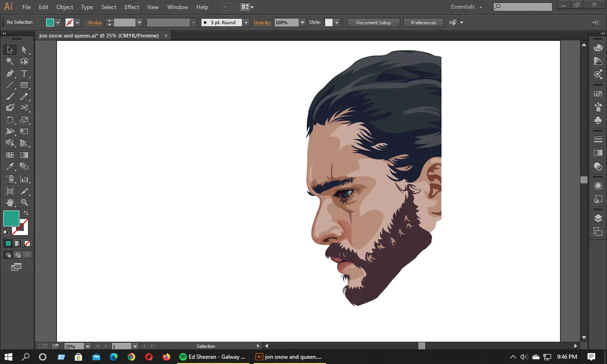Select the Eraser tool

[9, 108]
